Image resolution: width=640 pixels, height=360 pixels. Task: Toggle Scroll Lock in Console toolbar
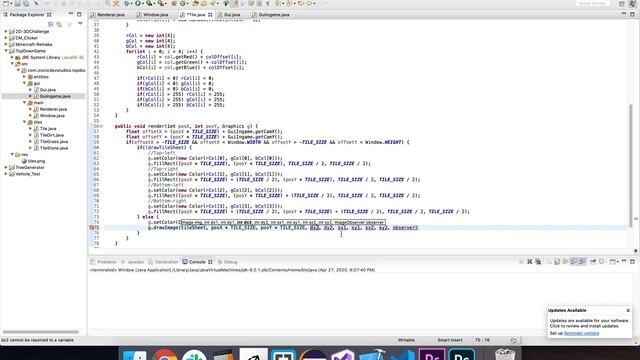coord(557,262)
